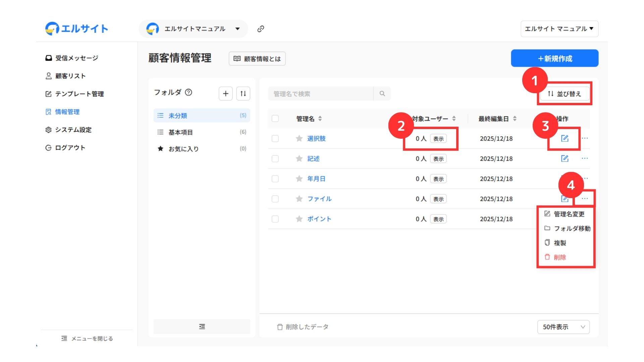Screen dimensions: 644x362
Task: Check the select-all checkbox in header
Action: click(x=275, y=119)
